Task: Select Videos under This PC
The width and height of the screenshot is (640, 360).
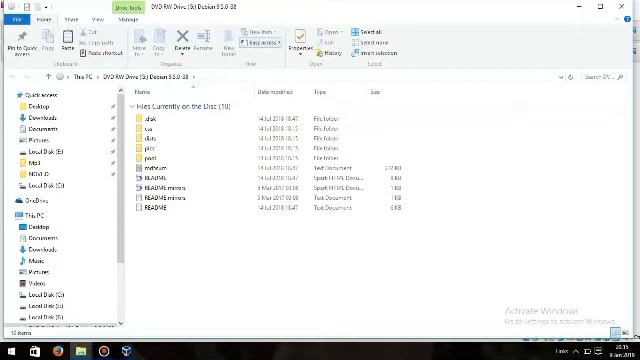Action: point(37,283)
